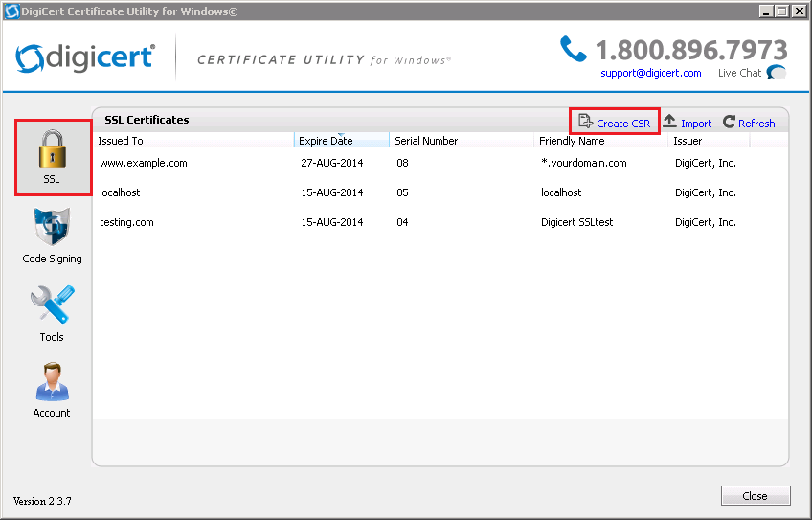Open the Tools wrench and screwdriver section
Screen dimensions: 812x520
click(x=52, y=313)
